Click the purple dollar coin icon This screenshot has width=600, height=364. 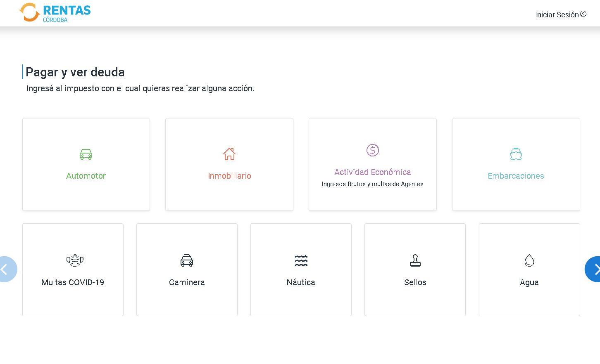tap(372, 150)
